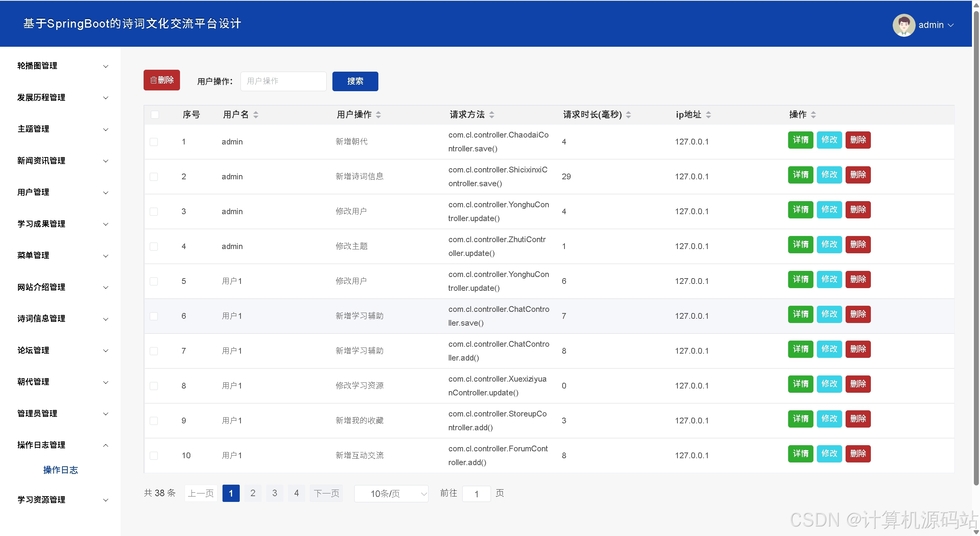Open the 朝代管理 sidebar item
Screen dimensions: 980x536
[61, 382]
